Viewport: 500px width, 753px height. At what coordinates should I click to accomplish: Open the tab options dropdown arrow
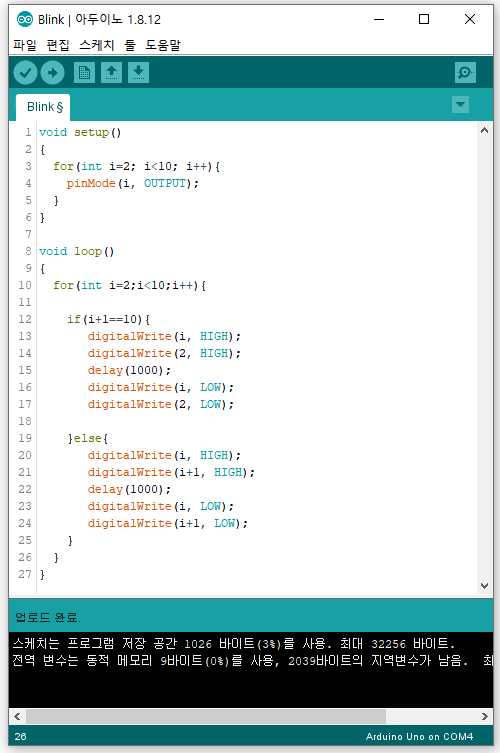pyautogui.click(x=461, y=105)
